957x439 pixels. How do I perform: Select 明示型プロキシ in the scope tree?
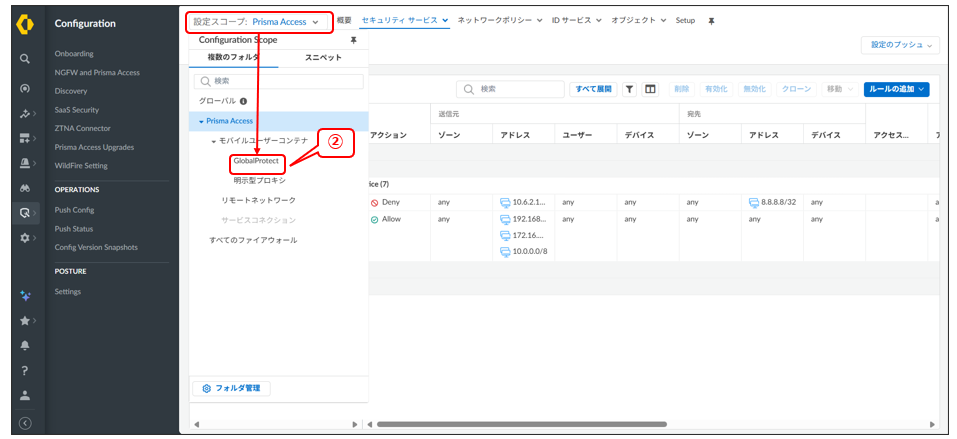[259, 181]
